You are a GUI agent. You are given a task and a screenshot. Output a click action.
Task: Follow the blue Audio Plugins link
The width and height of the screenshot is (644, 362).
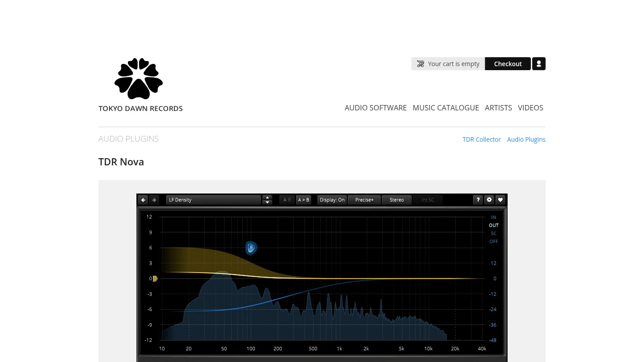(526, 139)
